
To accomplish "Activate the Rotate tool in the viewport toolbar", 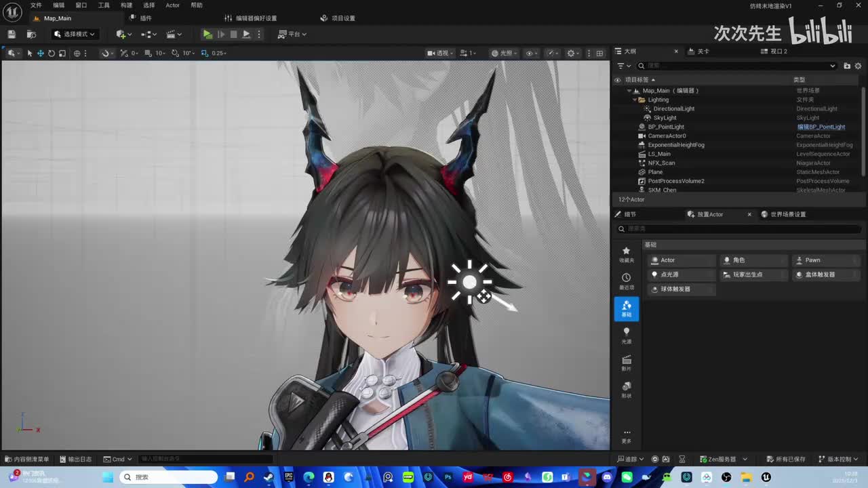I will click(x=51, y=53).
